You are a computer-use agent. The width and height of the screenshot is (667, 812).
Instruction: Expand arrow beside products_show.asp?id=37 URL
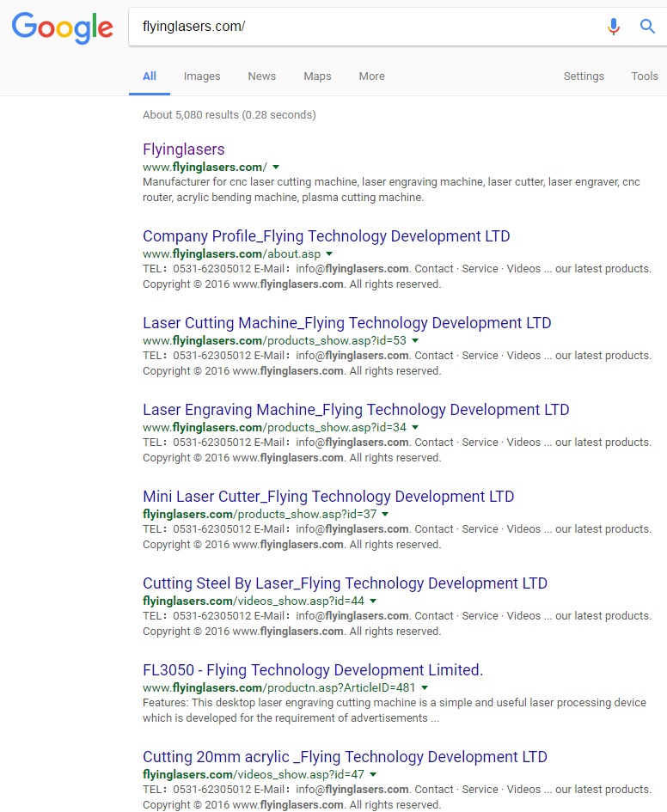pyautogui.click(x=385, y=514)
